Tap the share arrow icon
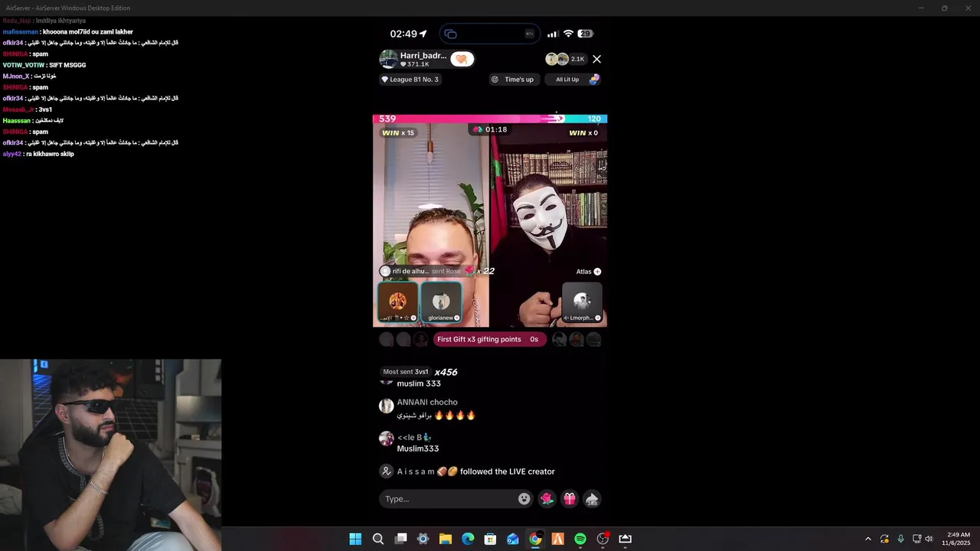 [592, 499]
